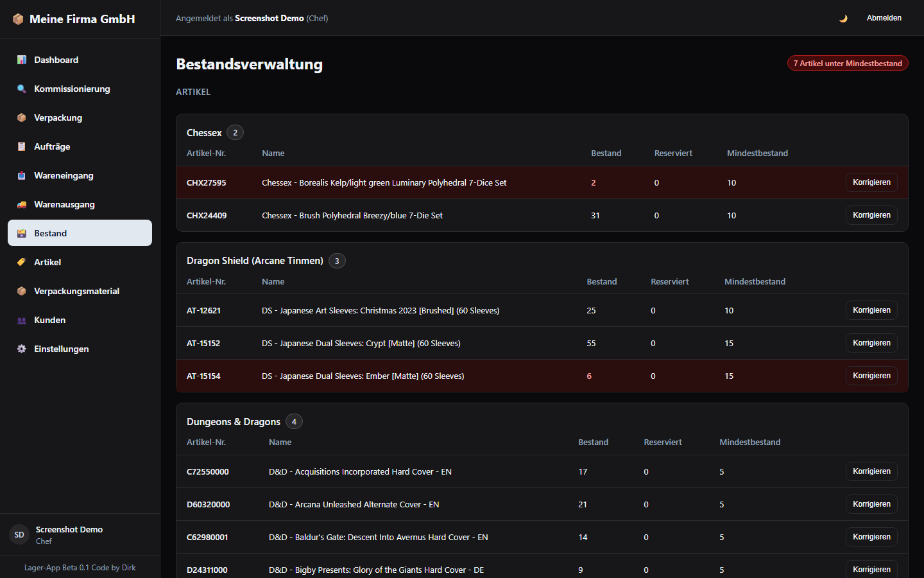The image size is (924, 578).
Task: Click D&D Acquisitions Incorporated item name
Action: point(360,472)
